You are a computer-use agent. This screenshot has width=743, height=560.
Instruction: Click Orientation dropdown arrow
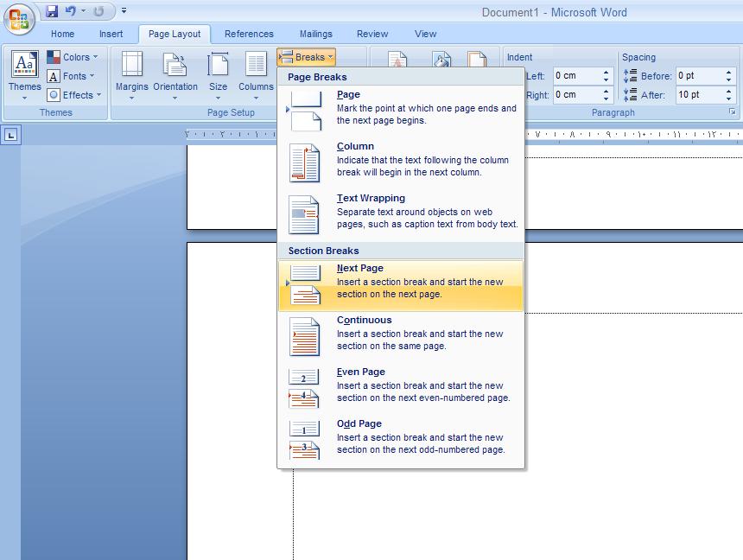pyautogui.click(x=175, y=99)
